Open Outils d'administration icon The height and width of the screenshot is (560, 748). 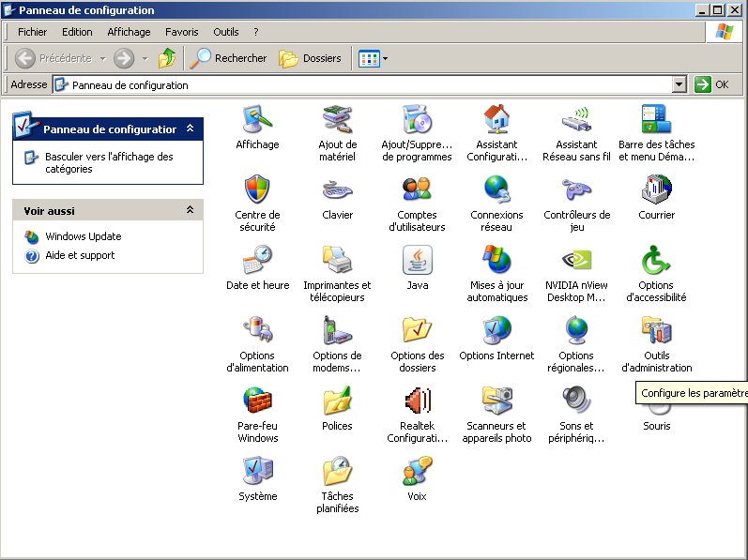coord(656,330)
